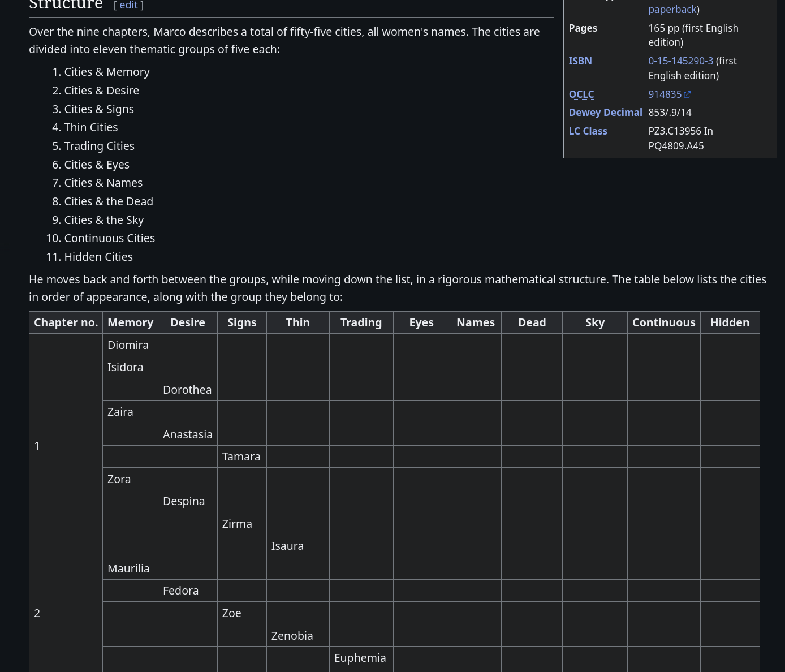Screen dimensions: 785x672
Task: Select the list item 'Continuous Cities'
Action: [x=110, y=238]
